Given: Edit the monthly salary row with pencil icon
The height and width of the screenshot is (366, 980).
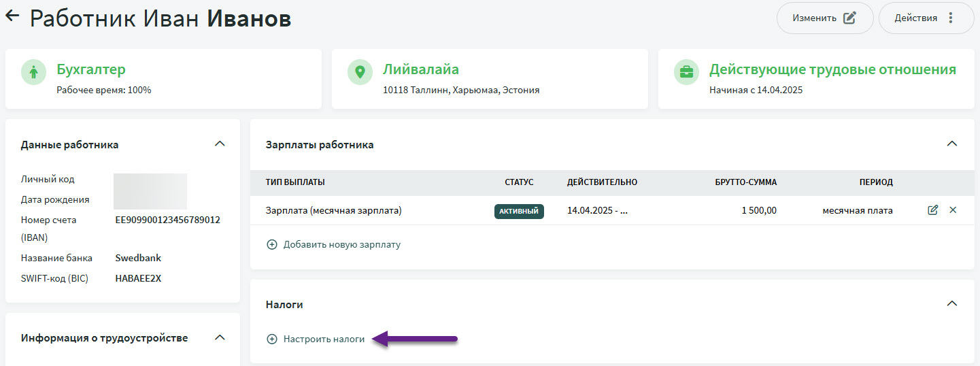Looking at the screenshot, I should click(933, 210).
